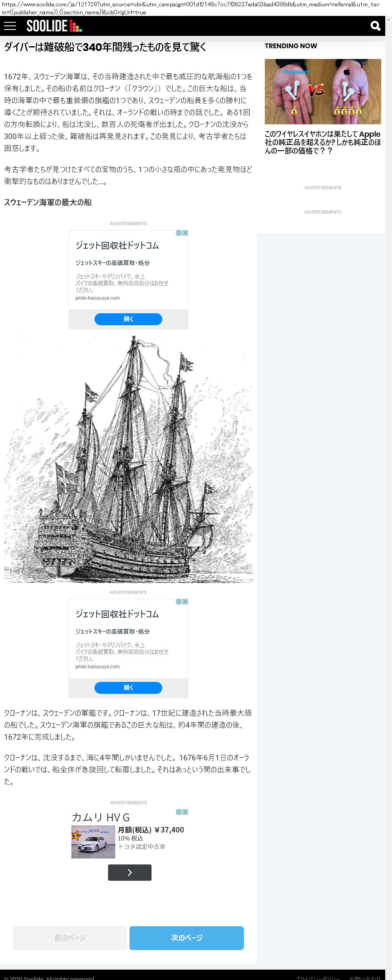The height and width of the screenshot is (980, 392).
Task: Click the Camry ad's info icon
Action: 179,812
